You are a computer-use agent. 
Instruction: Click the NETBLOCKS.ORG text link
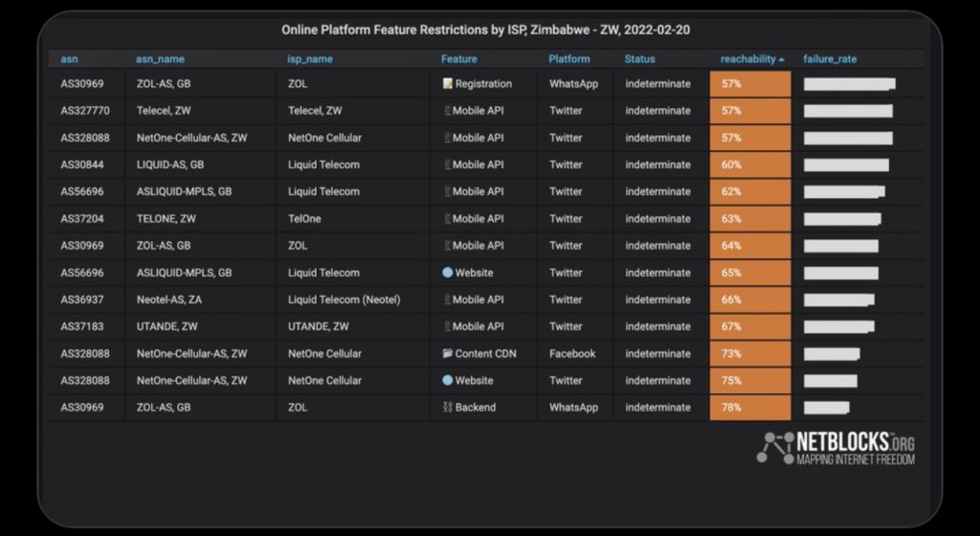(x=856, y=442)
